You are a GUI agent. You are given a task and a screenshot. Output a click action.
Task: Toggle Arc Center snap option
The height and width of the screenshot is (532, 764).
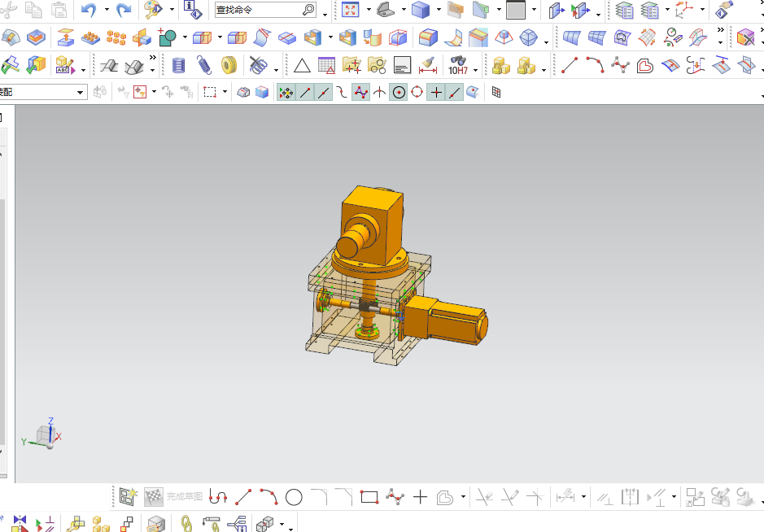click(399, 92)
